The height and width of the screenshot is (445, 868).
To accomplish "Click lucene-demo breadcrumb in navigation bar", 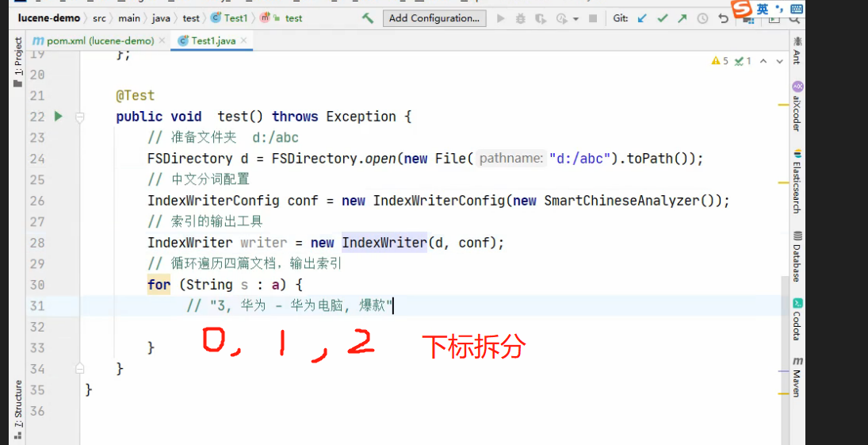I will click(x=48, y=18).
